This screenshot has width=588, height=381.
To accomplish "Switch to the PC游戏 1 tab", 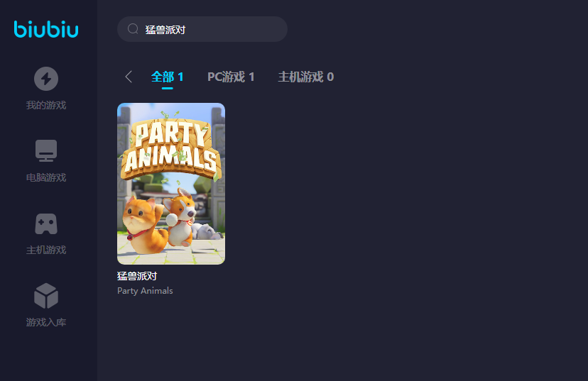I will pos(231,77).
